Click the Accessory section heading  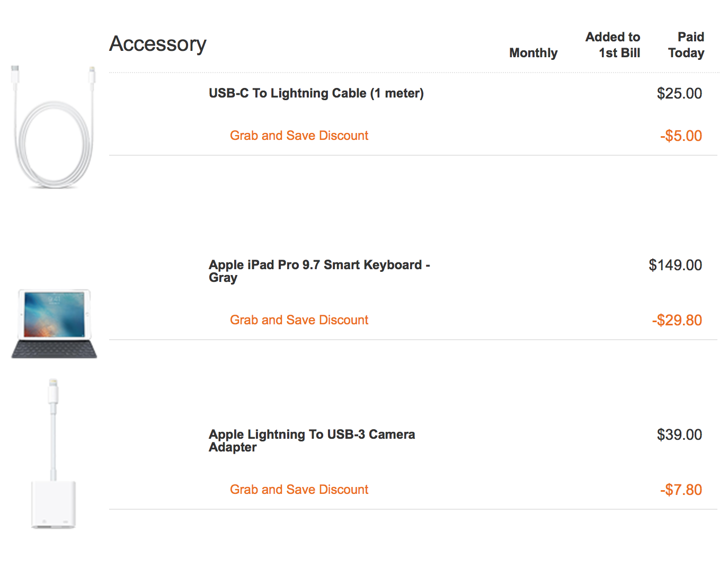158,44
